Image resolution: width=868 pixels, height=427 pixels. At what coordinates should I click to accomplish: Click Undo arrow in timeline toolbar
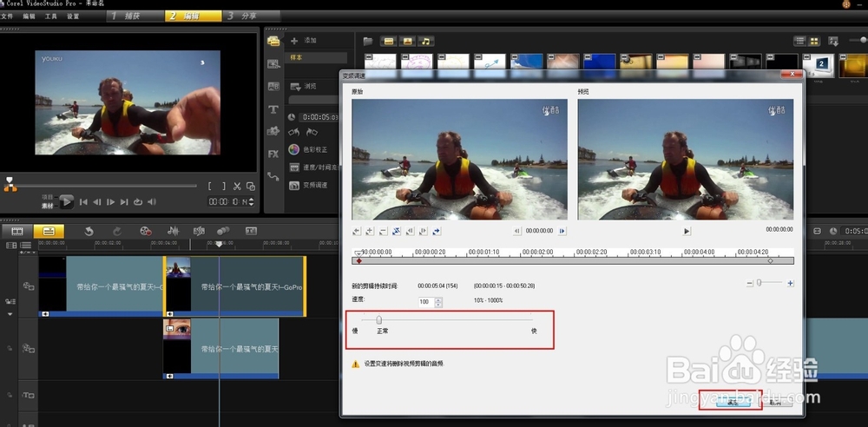point(89,231)
